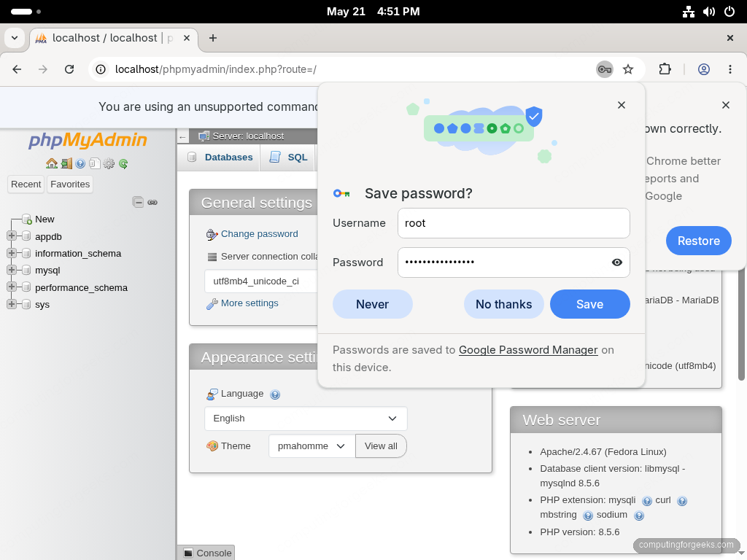747x560 pixels.
Task: Click the help icon next to curl
Action: point(682,500)
